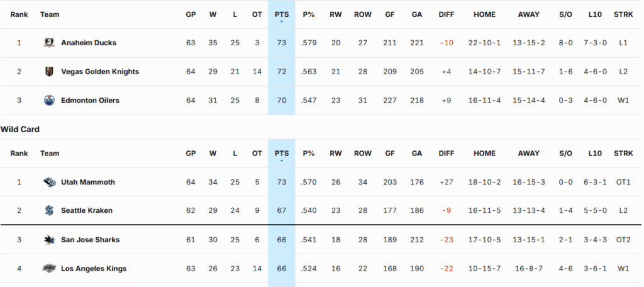Click the Utah Mammoth logo icon
644x287 pixels.
(50, 182)
